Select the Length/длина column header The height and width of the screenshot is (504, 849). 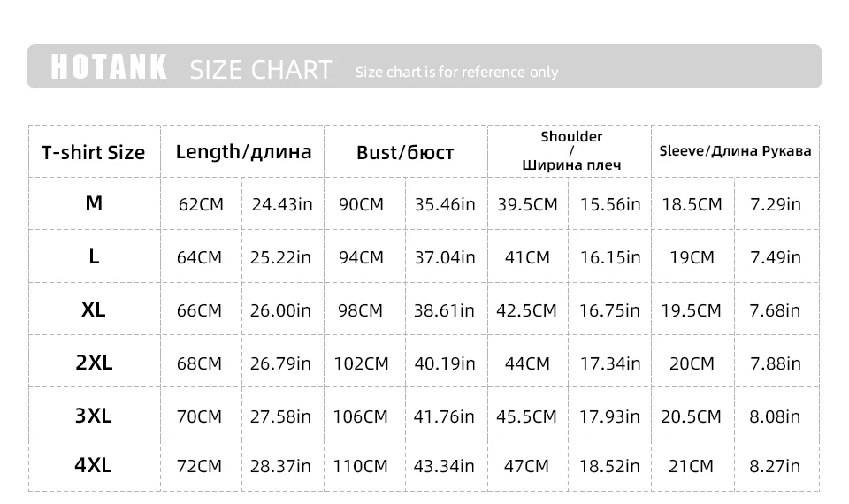pyautogui.click(x=243, y=151)
